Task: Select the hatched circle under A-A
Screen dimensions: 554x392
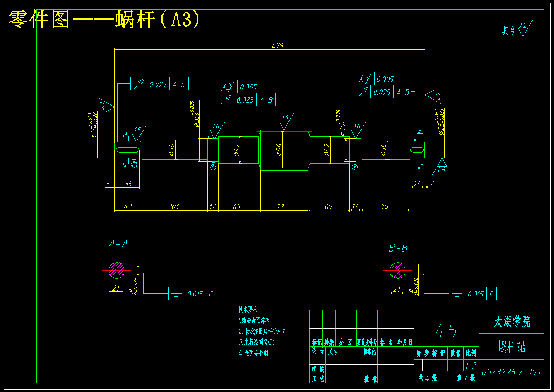Action: (116, 270)
